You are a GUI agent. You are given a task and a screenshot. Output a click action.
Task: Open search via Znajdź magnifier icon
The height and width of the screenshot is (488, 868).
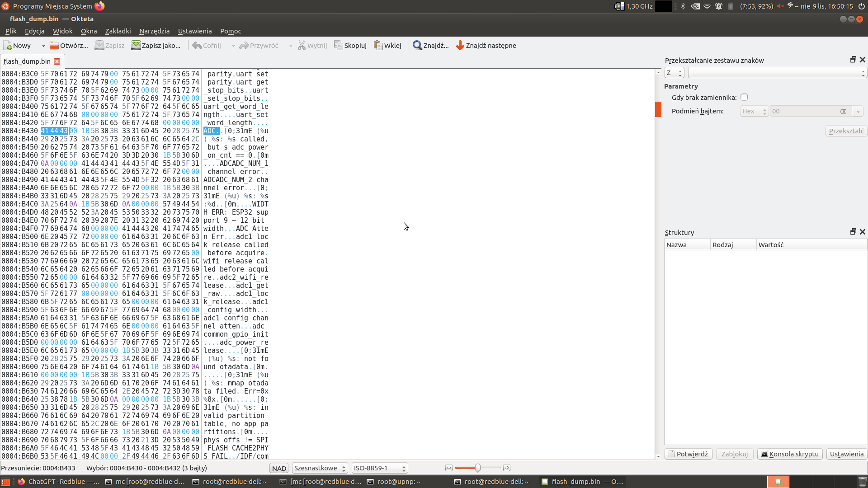point(417,46)
